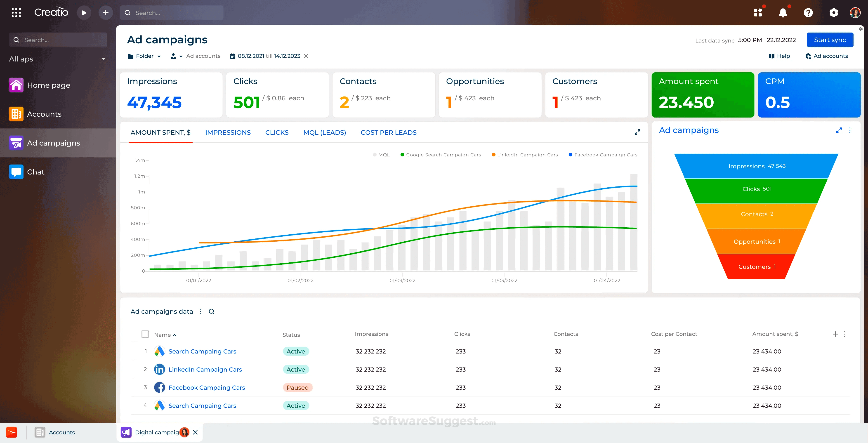Open the Accounts section in sidebar
Screen dimensions: 868x443
[45, 114]
